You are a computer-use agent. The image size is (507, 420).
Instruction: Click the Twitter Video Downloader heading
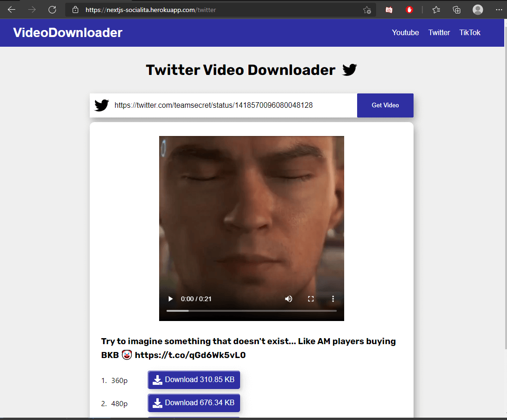tap(241, 70)
